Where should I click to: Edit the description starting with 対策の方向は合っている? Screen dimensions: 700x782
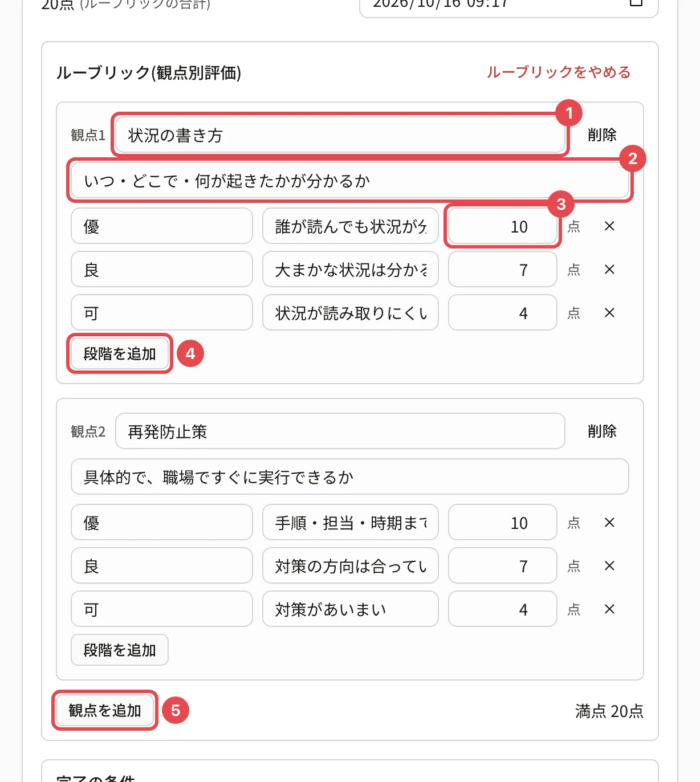coord(351,566)
